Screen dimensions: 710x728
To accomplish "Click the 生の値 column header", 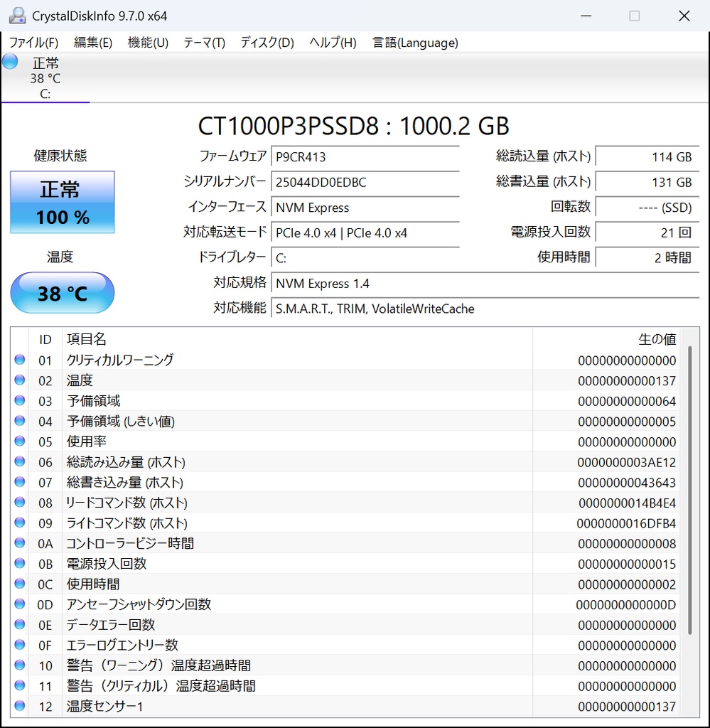I will point(606,339).
